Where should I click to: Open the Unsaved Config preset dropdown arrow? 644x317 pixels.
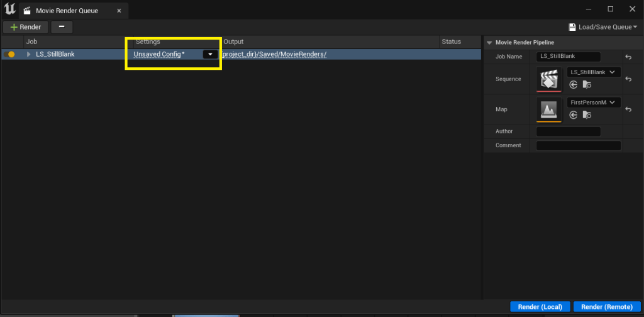pyautogui.click(x=210, y=55)
